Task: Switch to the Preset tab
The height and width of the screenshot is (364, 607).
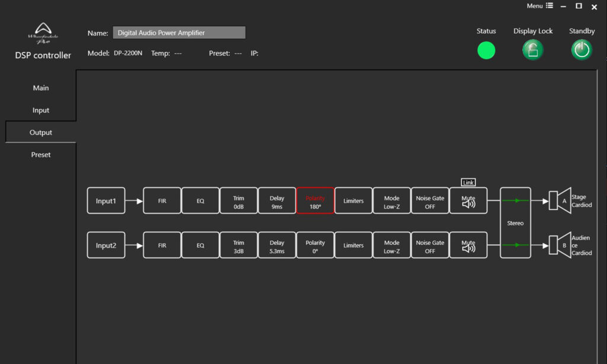Action: coord(41,155)
